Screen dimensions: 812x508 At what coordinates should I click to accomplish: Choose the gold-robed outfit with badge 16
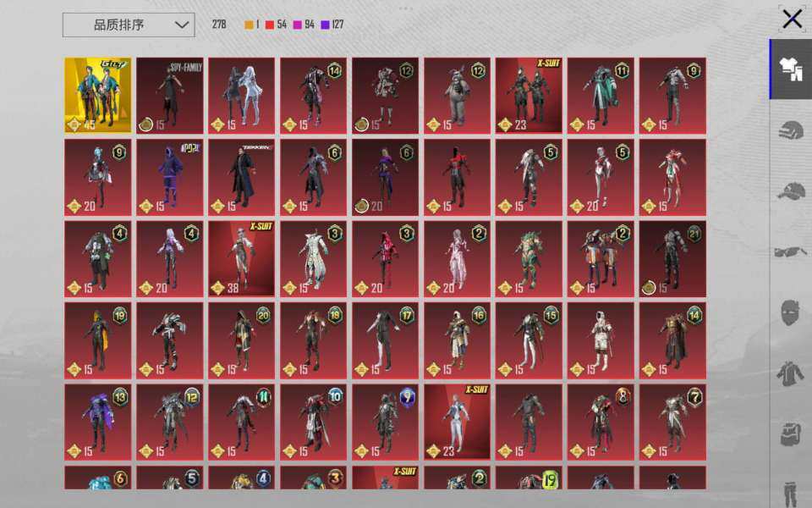(458, 340)
